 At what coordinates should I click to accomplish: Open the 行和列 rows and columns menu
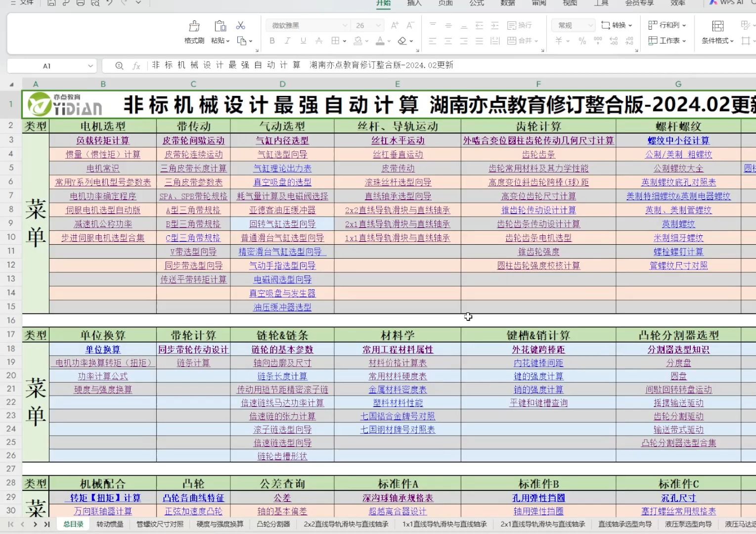pos(667,25)
